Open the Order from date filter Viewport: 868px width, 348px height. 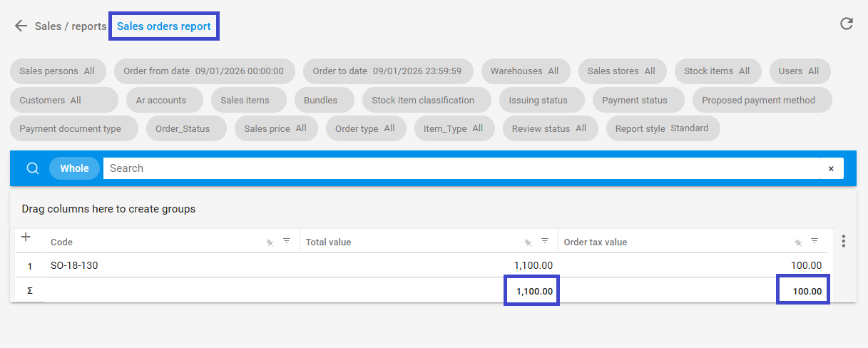pyautogui.click(x=204, y=71)
